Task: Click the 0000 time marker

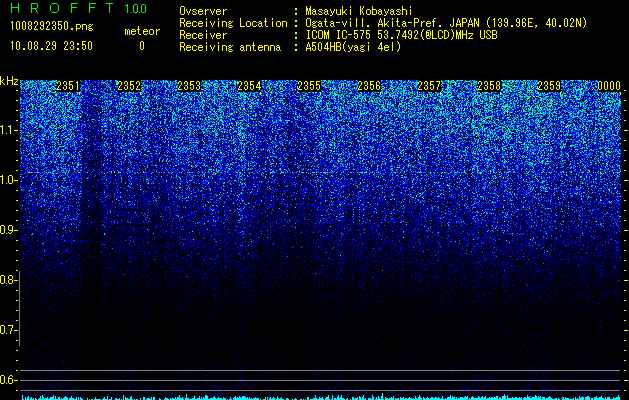Action: (x=609, y=86)
